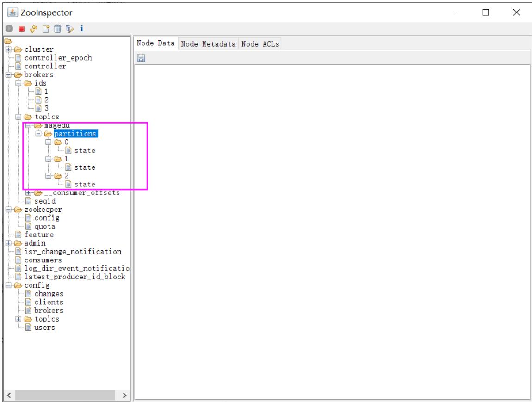Click the isr_change_notification file icon
Screen dimensions: 532x402
click(19, 252)
